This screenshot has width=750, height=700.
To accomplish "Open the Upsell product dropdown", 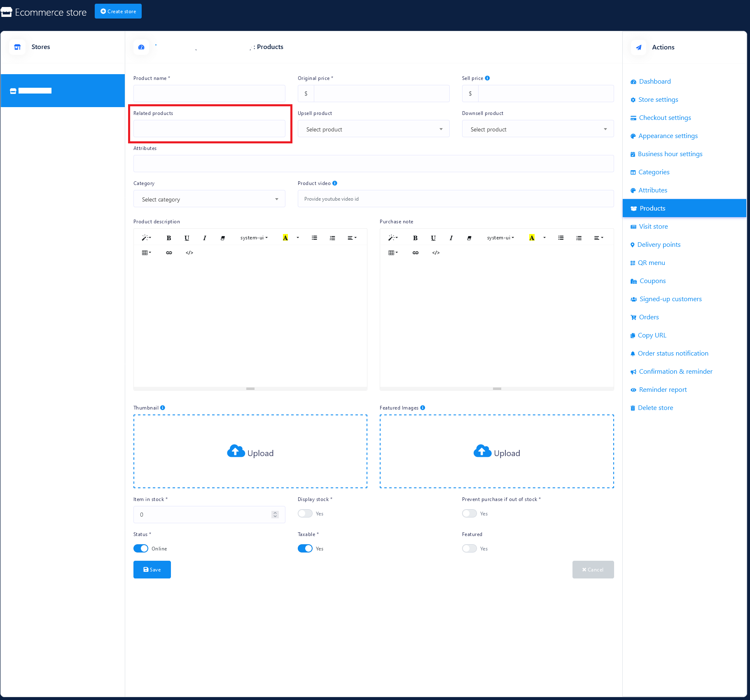I will click(x=373, y=129).
